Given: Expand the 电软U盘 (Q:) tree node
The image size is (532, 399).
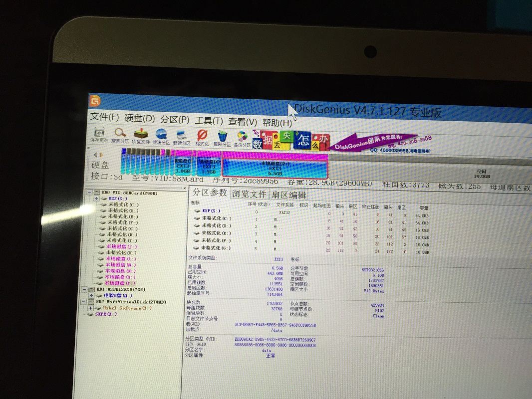Looking at the screenshot, I should click(x=92, y=296).
